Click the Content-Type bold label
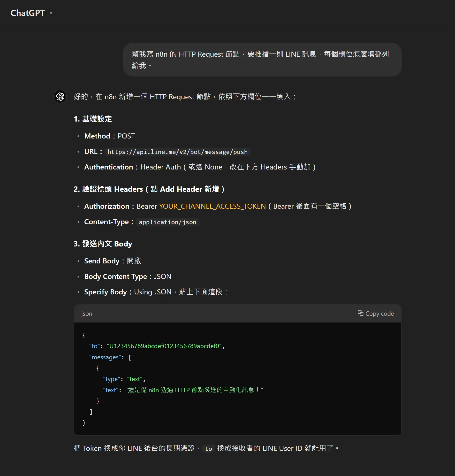This screenshot has height=476, width=455. coord(106,222)
